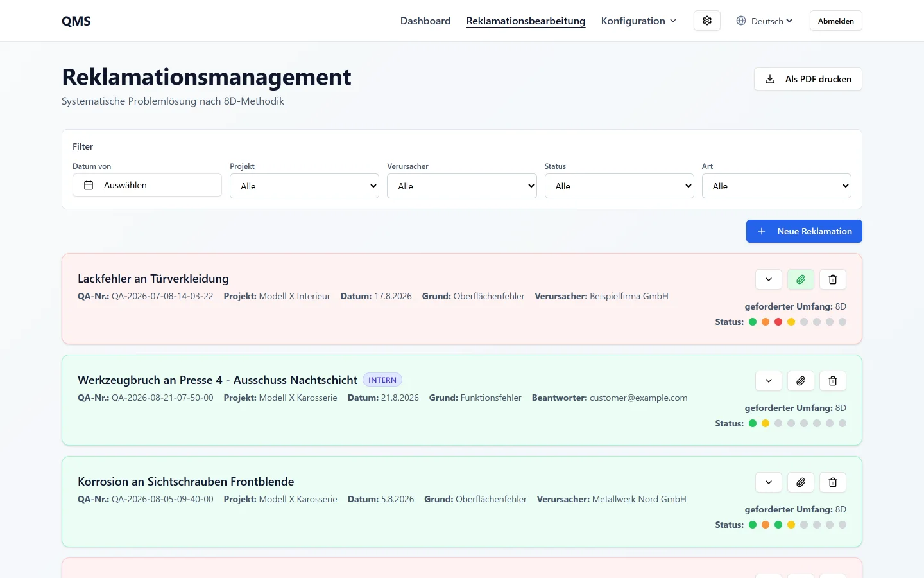Viewport: 924px width, 578px height.
Task: Click Grund Funktionsfehler
Action: point(491,398)
